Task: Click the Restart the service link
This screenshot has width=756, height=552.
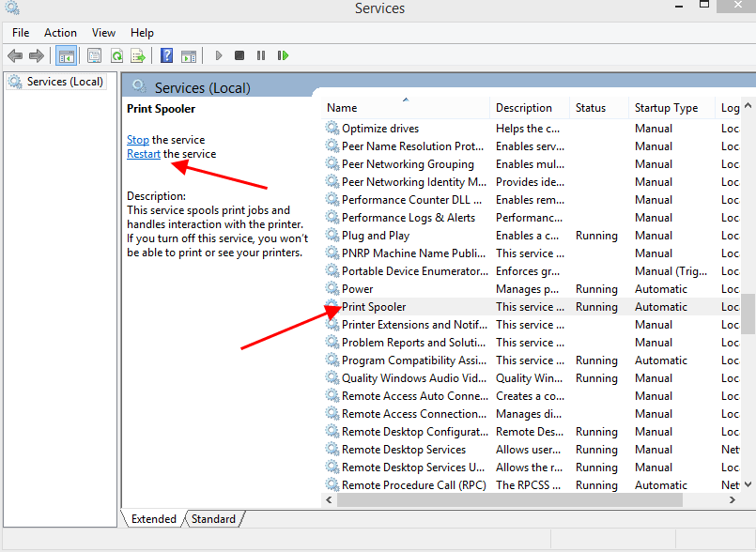Action: [x=144, y=154]
